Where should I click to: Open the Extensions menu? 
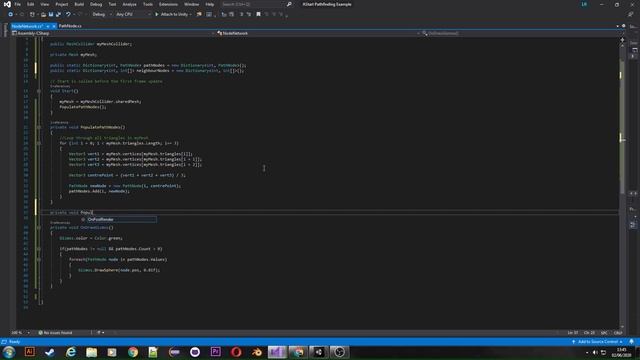[168, 4]
